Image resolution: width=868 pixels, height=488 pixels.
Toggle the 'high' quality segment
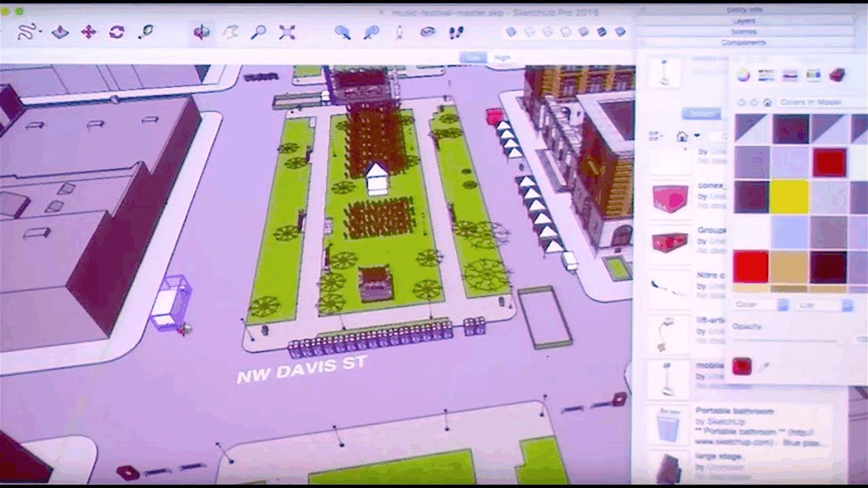pyautogui.click(x=502, y=58)
